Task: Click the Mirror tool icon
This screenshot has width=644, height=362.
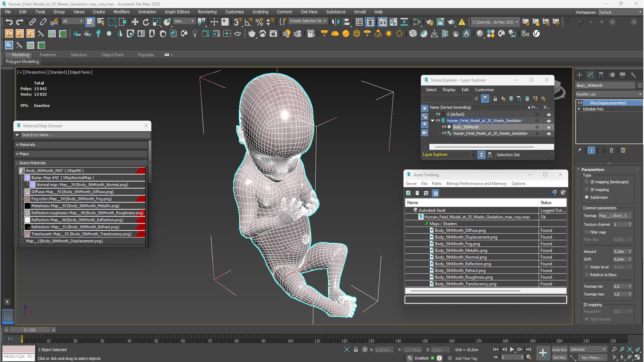Action: 335,22
